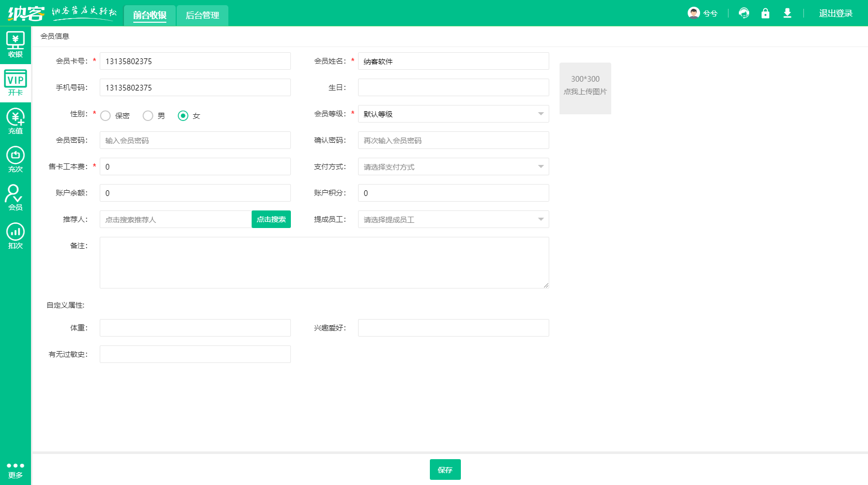This screenshot has width=868, height=485.
Task: Open the 会员 member sidebar icon
Action: (x=16, y=198)
